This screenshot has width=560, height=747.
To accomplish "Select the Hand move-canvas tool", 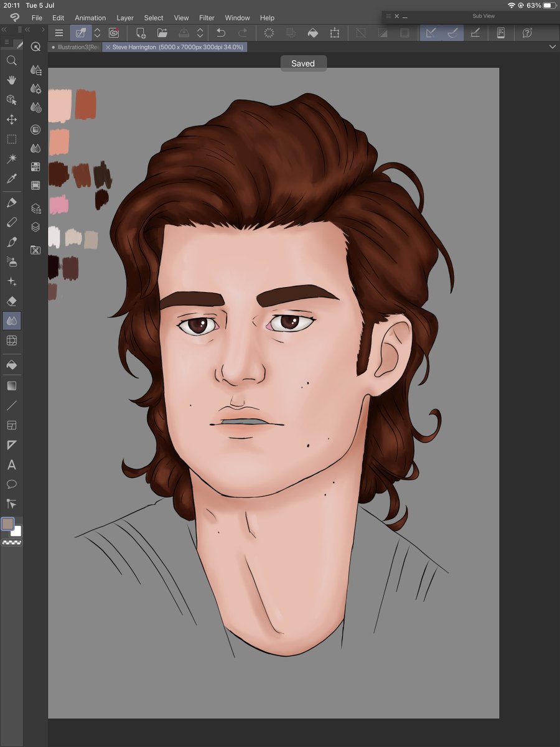I will pos(11,80).
